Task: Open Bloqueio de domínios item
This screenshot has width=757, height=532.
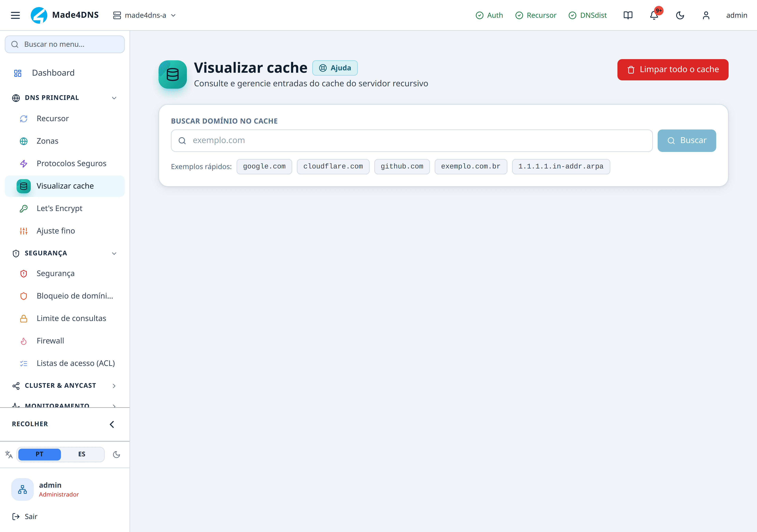Action: click(65, 296)
